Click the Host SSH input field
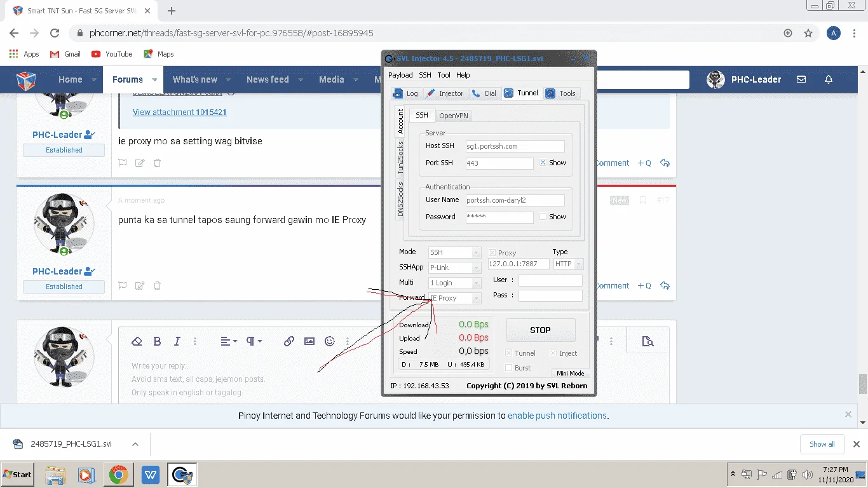This screenshot has width=868, height=488. [515, 146]
